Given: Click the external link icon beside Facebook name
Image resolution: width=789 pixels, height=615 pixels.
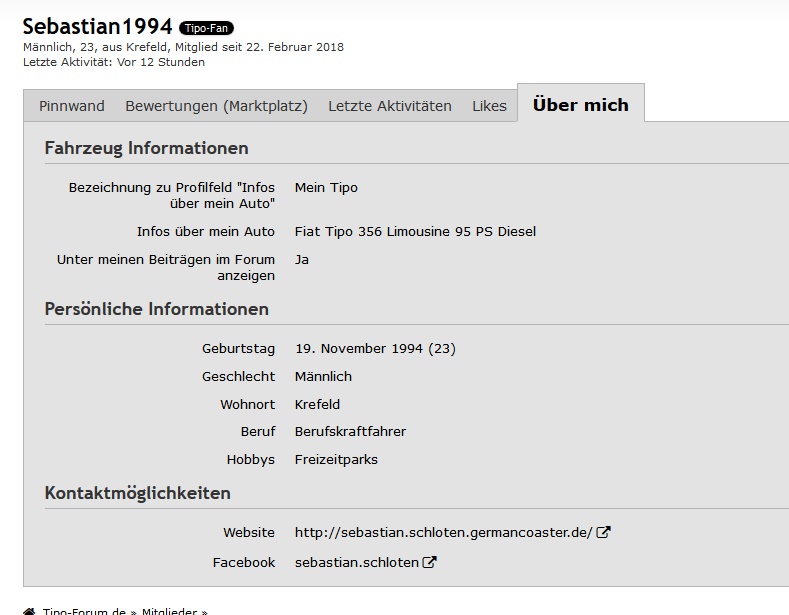Looking at the screenshot, I should click(430, 563).
